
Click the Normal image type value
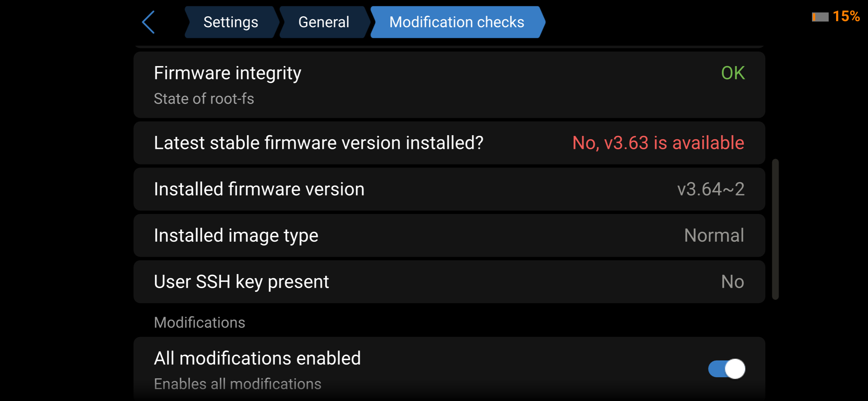click(x=714, y=235)
